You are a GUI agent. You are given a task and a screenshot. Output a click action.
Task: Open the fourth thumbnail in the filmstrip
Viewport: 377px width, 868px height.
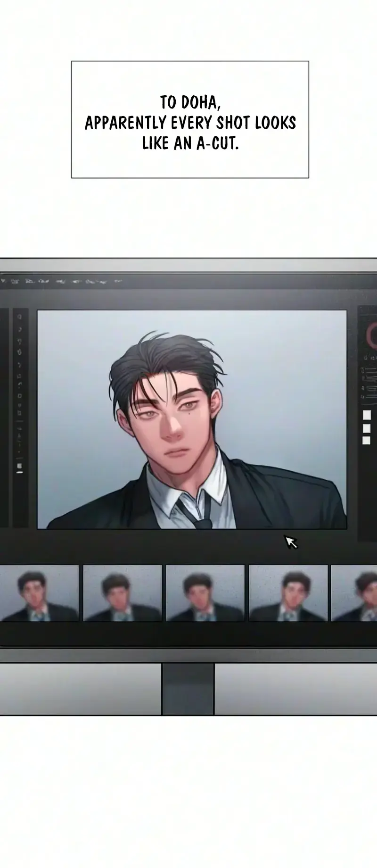(x=288, y=593)
